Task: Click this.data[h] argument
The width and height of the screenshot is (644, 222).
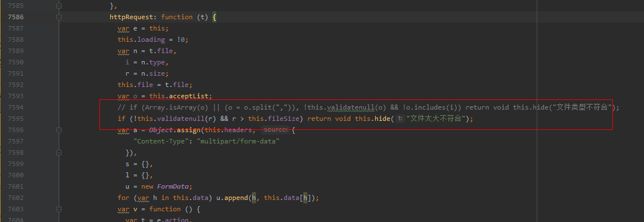Action: coord(288,198)
